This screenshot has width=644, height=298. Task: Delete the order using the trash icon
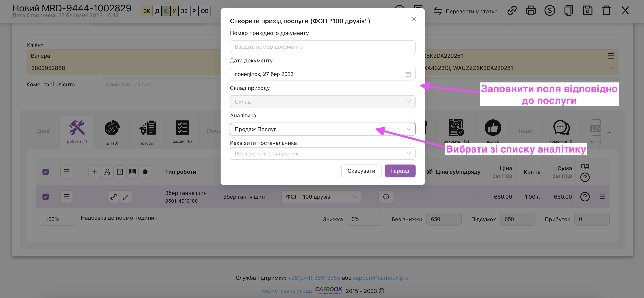click(606, 11)
